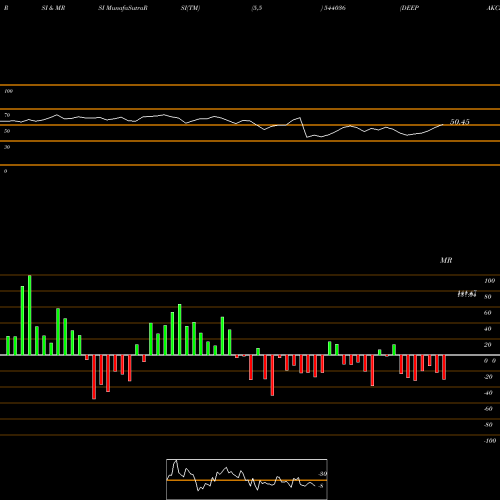Click the -100 label on MR axis

(x=490, y=441)
